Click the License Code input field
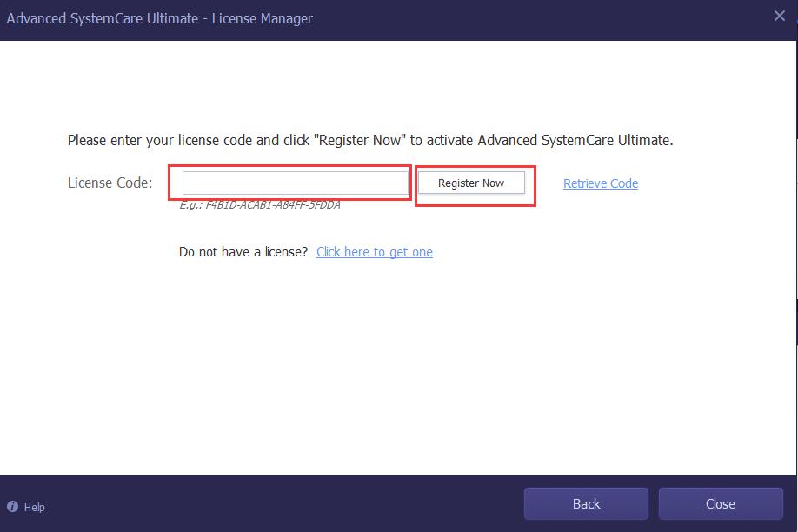Viewport: 798px width, 532px height. click(x=296, y=183)
